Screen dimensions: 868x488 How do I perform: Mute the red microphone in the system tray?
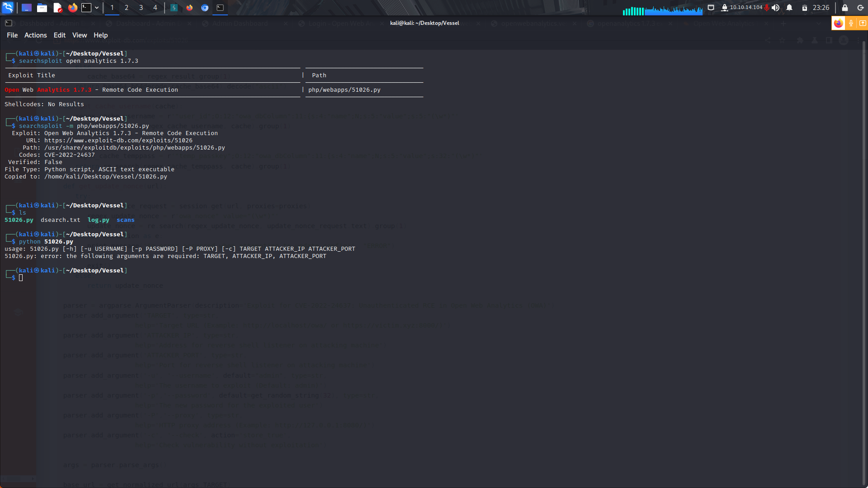(x=767, y=8)
